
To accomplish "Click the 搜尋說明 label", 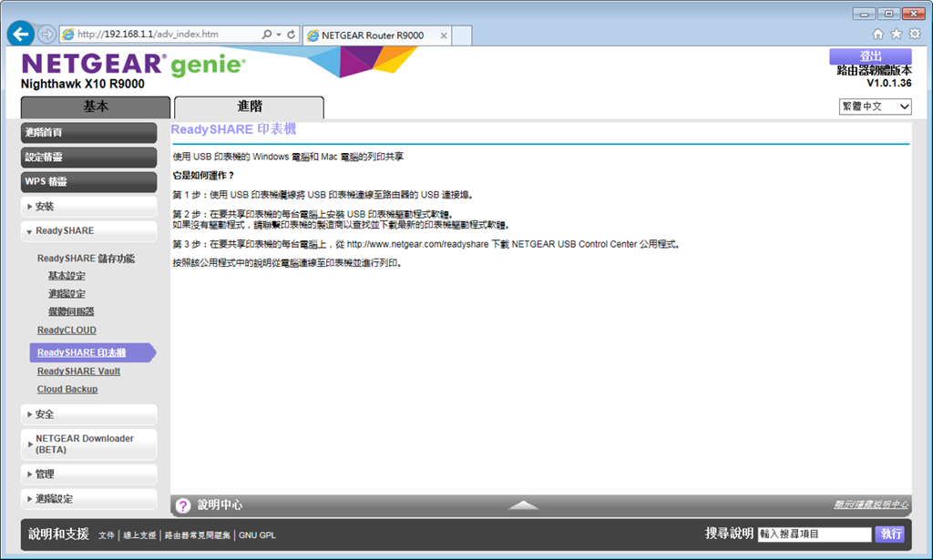I will 729,534.
